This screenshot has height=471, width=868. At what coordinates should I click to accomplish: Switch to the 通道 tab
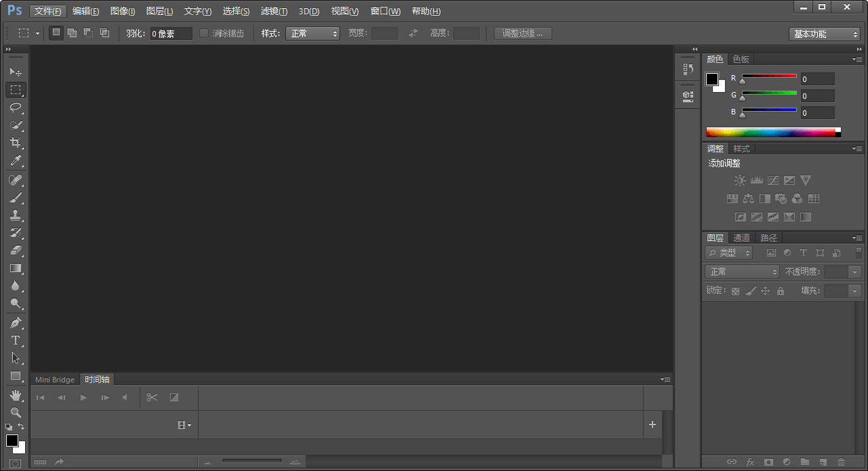tap(742, 238)
